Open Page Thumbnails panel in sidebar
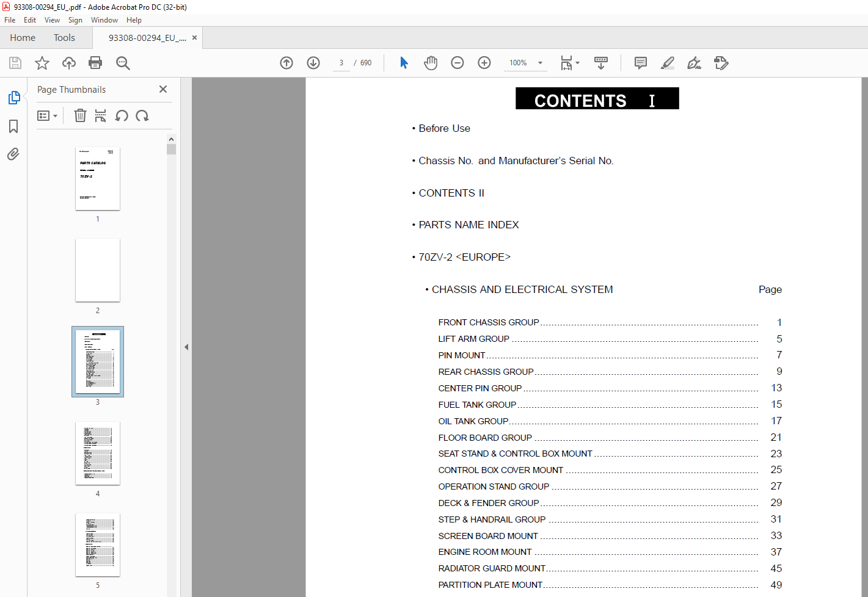 [x=14, y=98]
